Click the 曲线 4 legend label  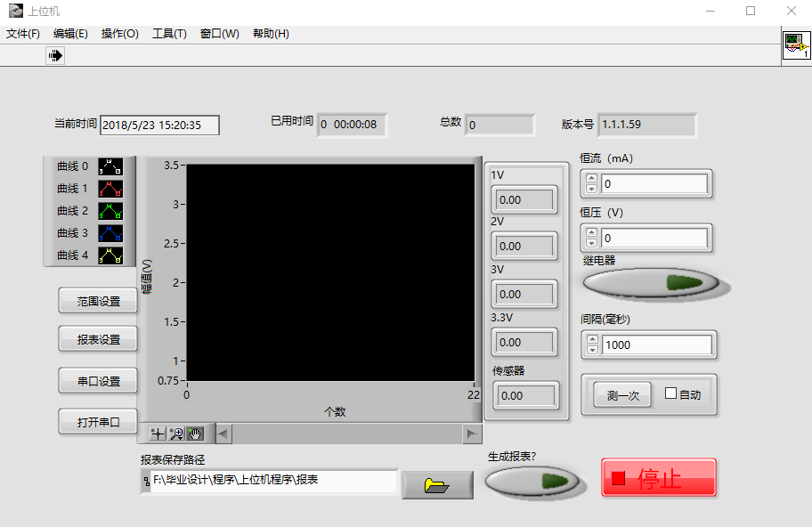72,255
